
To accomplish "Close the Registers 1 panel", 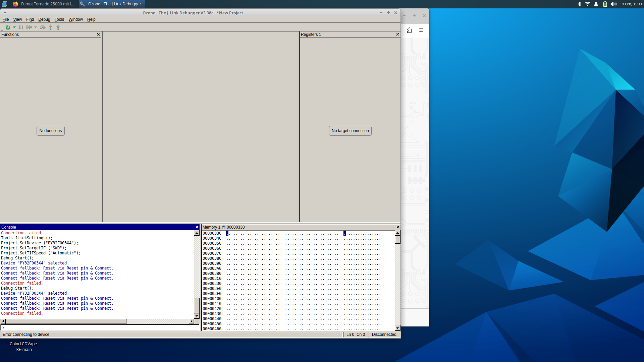I will click(x=398, y=35).
